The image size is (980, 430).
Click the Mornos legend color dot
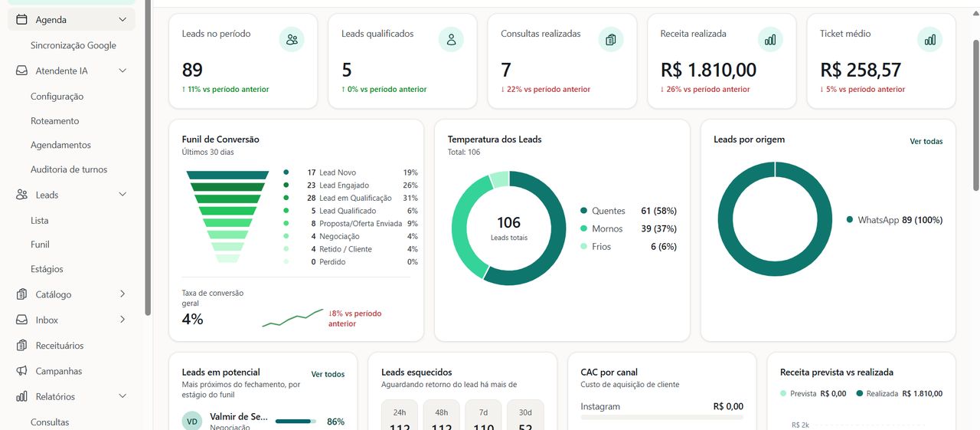583,228
